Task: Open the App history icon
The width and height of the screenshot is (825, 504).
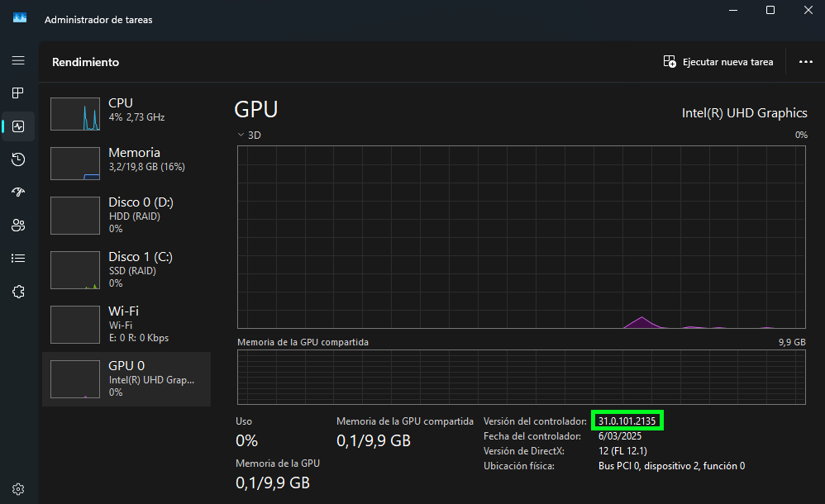Action: [x=18, y=159]
